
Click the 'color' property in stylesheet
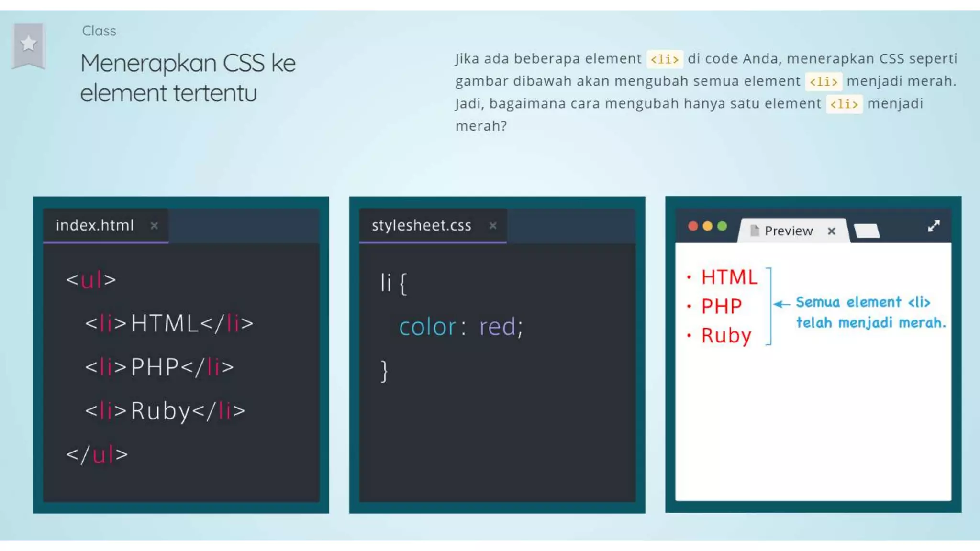pyautogui.click(x=427, y=327)
